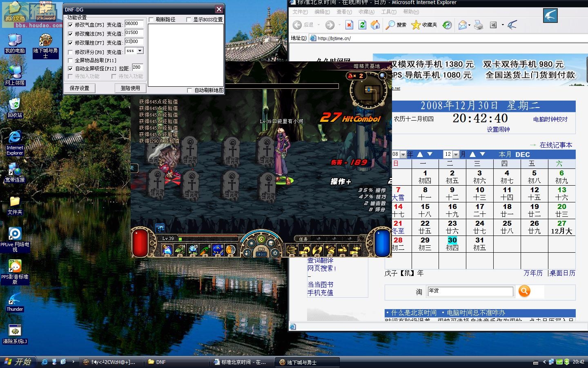Click the game minimap magnifier icon
This screenshot has width=588, height=368.
(x=382, y=76)
